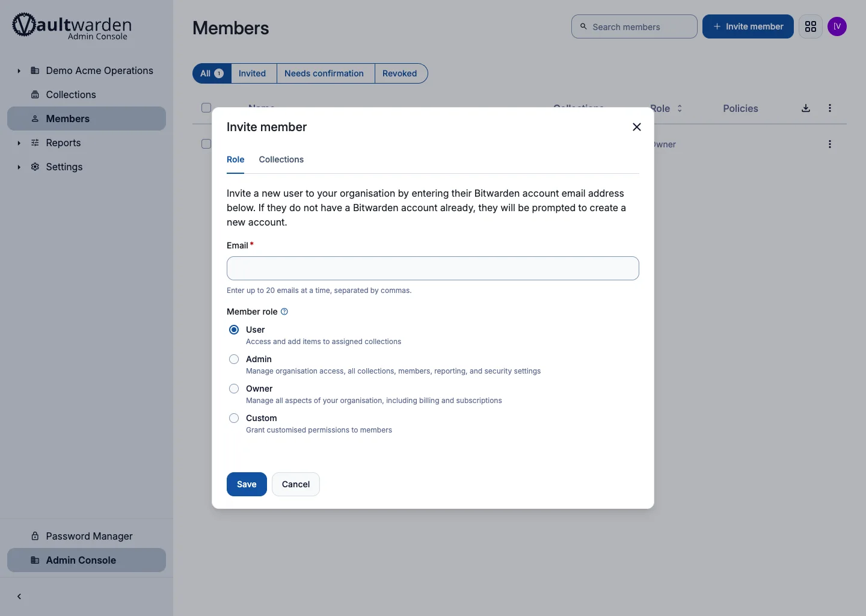Open the account avatar menu

(837, 26)
